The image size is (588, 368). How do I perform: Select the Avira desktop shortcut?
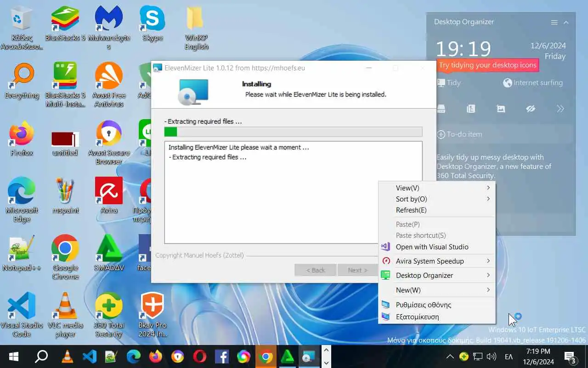pos(109,196)
